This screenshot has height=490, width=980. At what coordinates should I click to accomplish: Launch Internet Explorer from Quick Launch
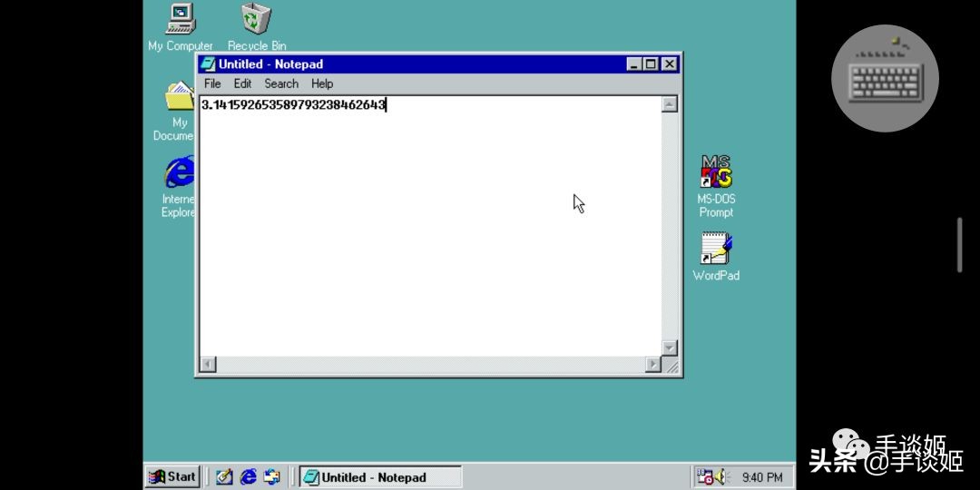[x=248, y=477]
